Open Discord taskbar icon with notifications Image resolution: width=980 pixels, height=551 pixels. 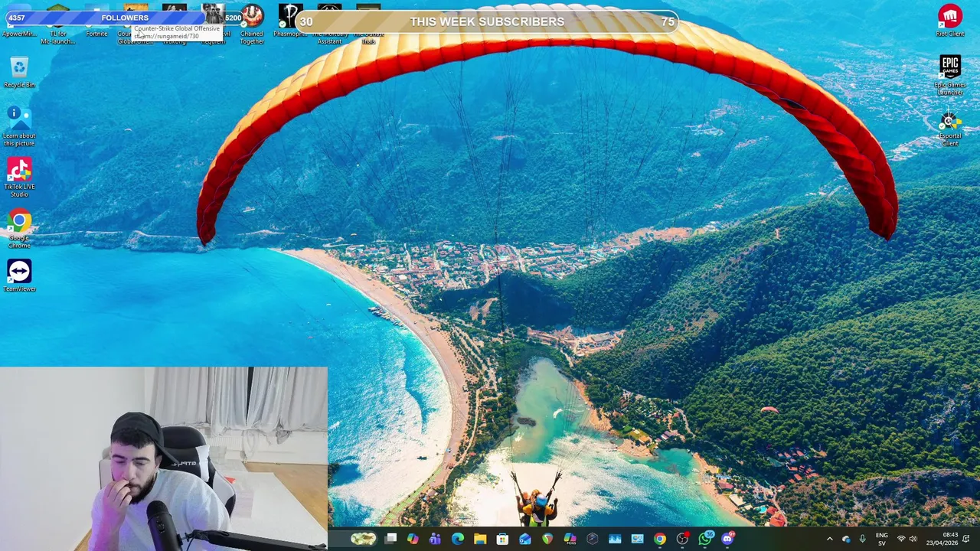point(727,539)
